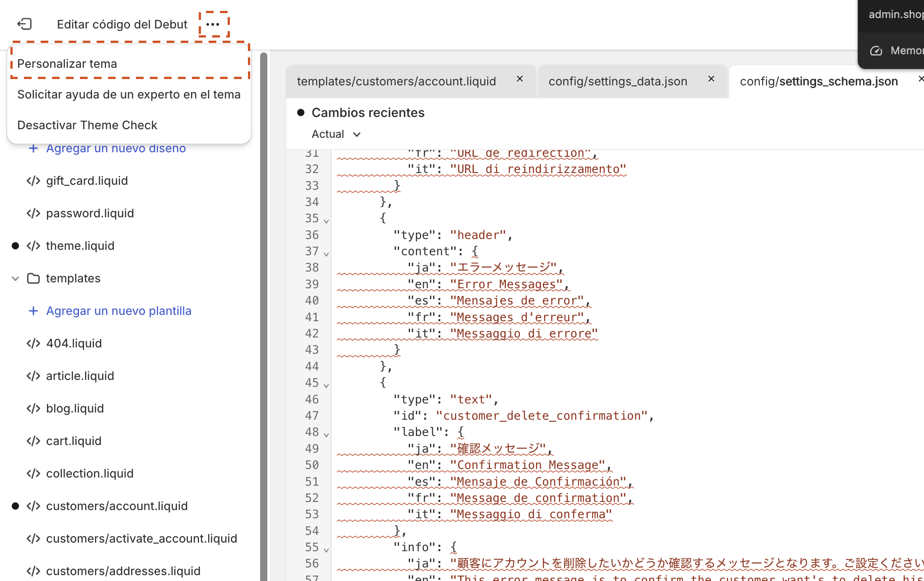
Task: Click "Messaggio di conferma" string on line 53
Action: point(531,514)
